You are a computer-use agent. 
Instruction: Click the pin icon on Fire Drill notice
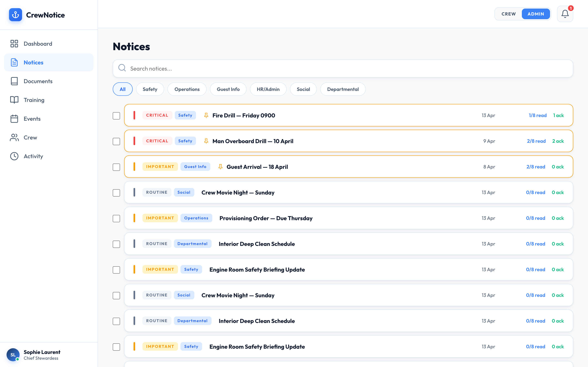pyautogui.click(x=206, y=116)
